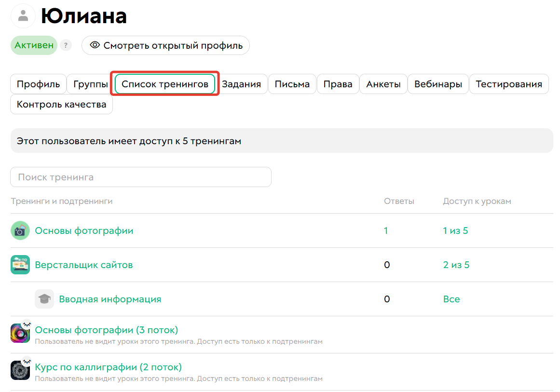Click the eye icon before Смотреть открытый профиль
The image size is (560, 392).
94,45
